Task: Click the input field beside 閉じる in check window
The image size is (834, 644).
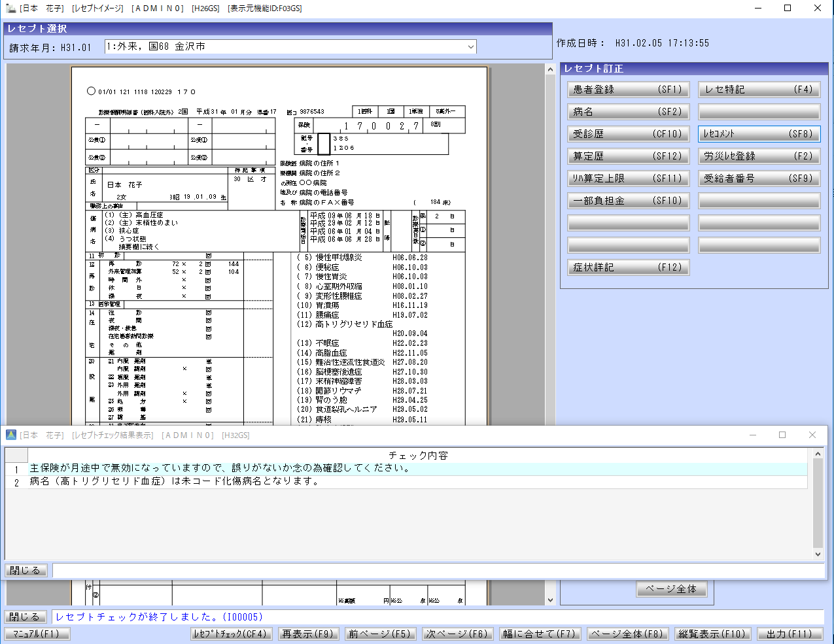Action: tap(438, 570)
